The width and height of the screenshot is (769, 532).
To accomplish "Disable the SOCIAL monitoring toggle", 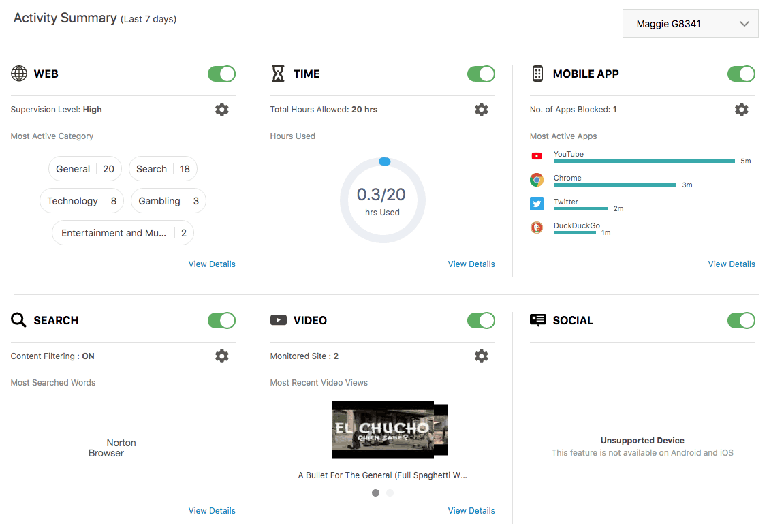I will [741, 320].
